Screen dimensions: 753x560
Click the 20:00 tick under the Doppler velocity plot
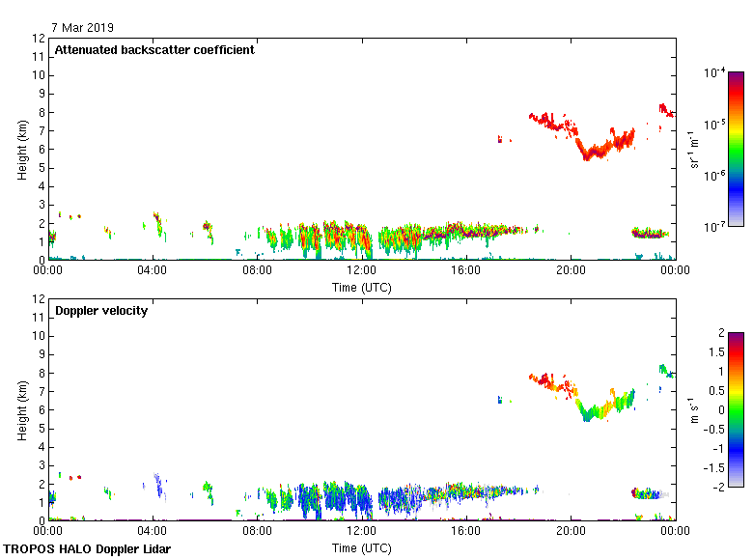click(571, 531)
